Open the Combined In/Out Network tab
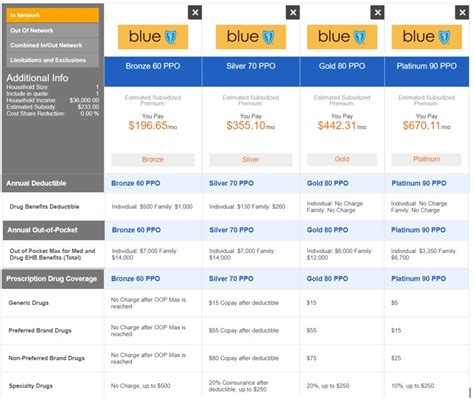Screen dimensions: 474x405 pyautogui.click(x=53, y=45)
